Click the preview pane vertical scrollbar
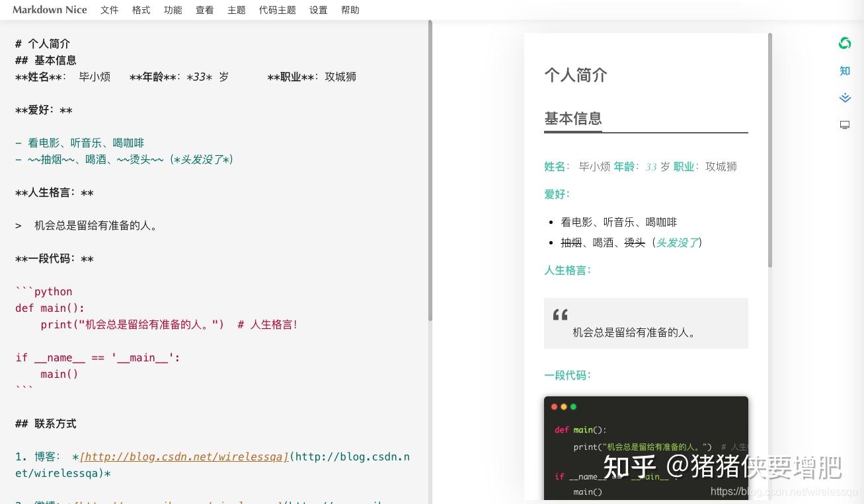The height and width of the screenshot is (504, 864). tap(769, 151)
